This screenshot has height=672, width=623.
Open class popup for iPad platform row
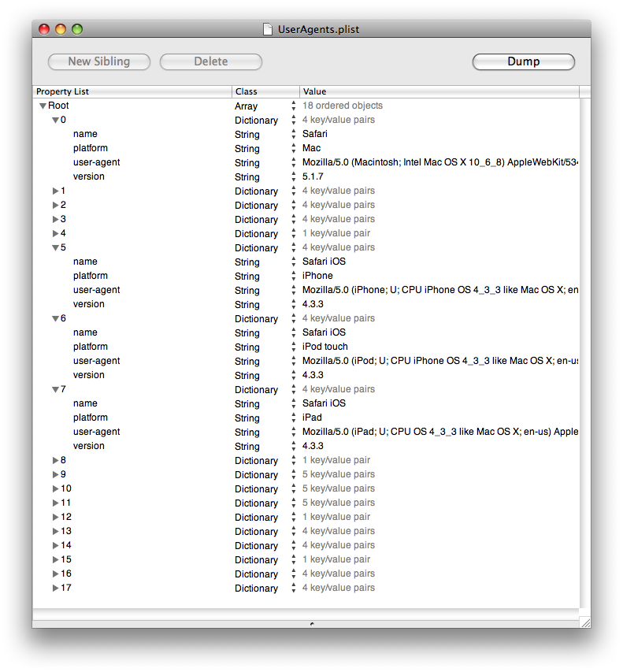tap(293, 418)
